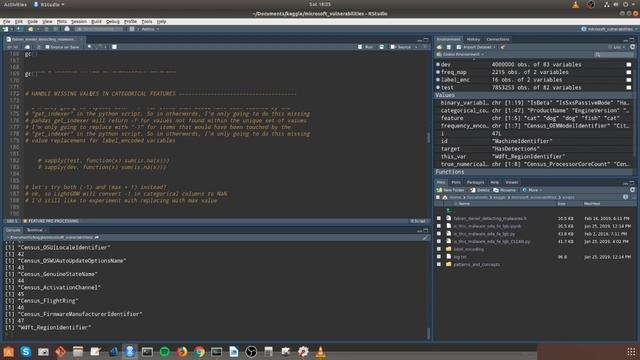View the dev data frame table icon

tap(629, 64)
